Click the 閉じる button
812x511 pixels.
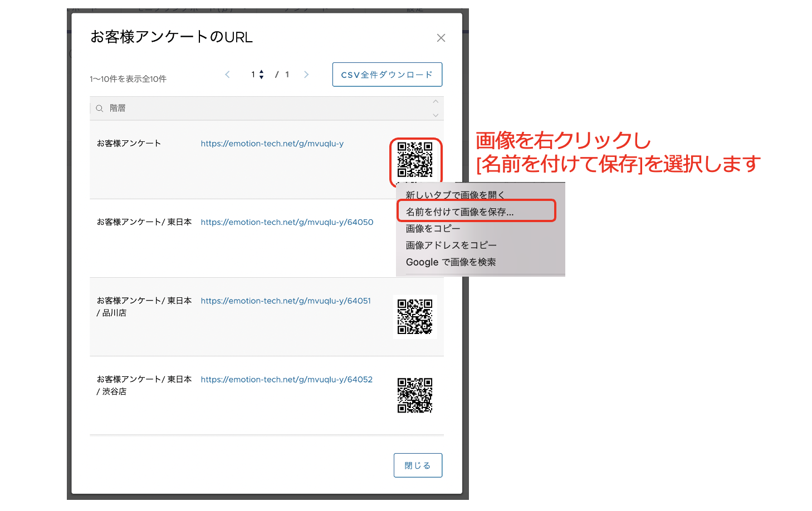pyautogui.click(x=418, y=465)
